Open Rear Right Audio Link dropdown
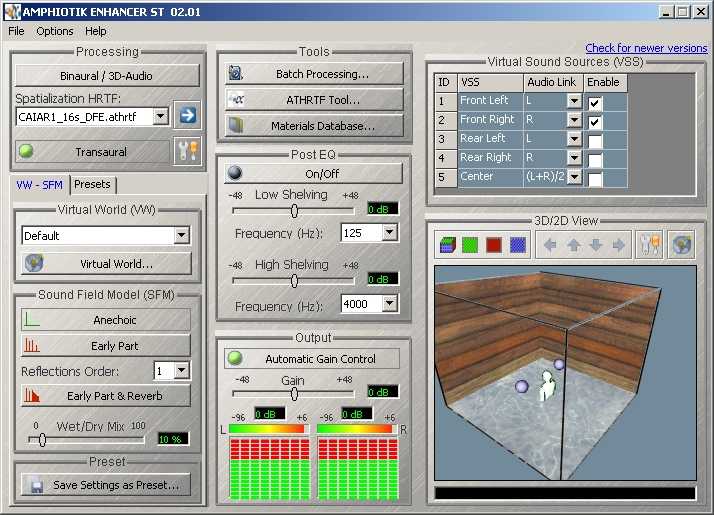The height and width of the screenshot is (515, 714). coord(575,158)
